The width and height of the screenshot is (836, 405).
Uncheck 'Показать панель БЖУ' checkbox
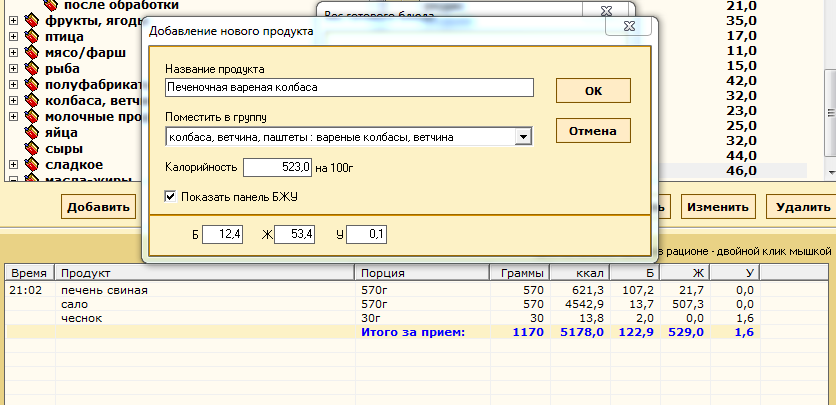pyautogui.click(x=170, y=197)
